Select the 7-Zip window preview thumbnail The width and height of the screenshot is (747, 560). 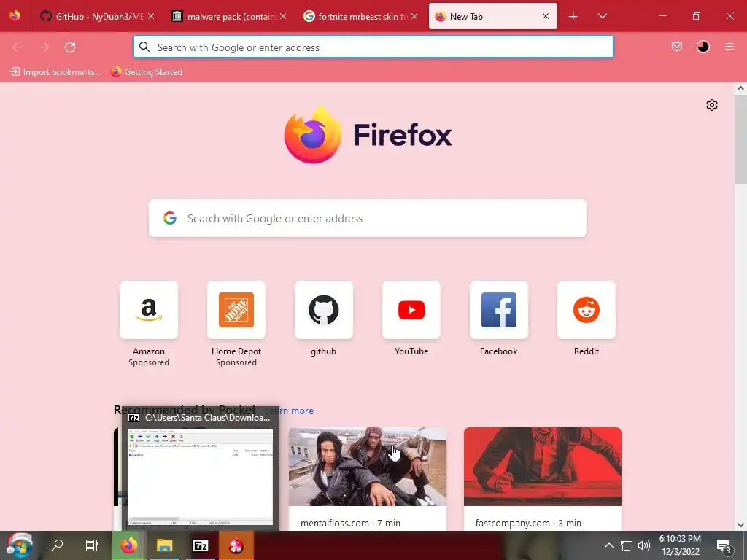pos(200,477)
